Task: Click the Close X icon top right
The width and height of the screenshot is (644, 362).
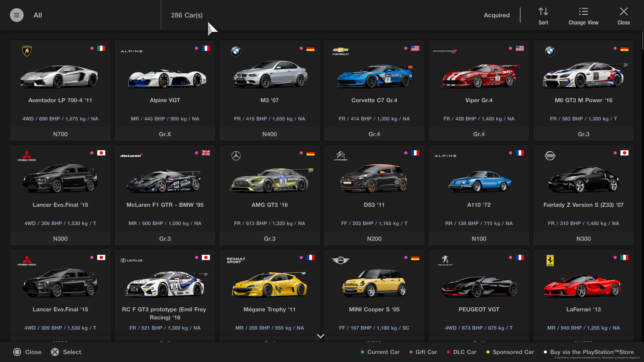Action: 624,11
